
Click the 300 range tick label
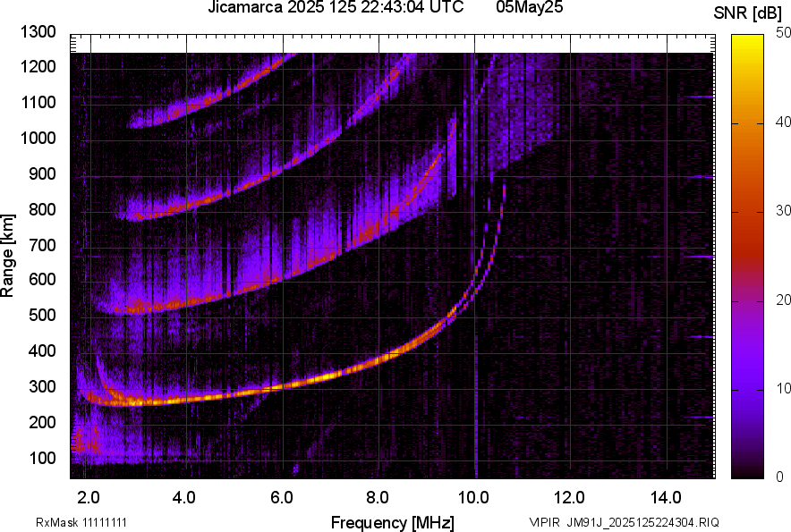(x=42, y=387)
